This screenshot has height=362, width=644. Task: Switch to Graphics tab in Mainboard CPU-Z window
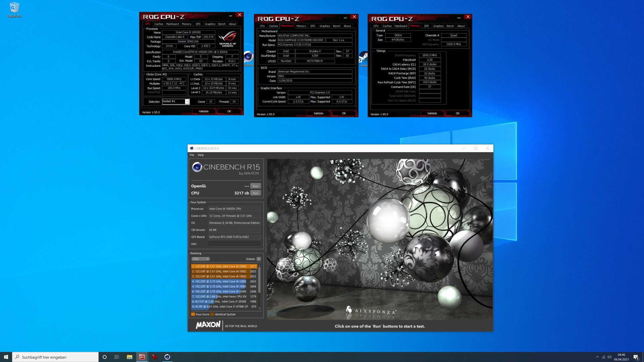pos(325,26)
